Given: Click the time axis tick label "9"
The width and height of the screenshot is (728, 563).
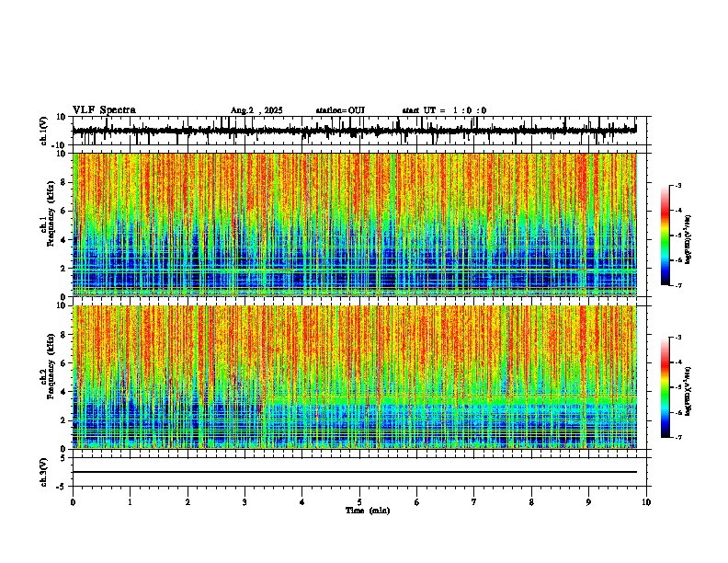Looking at the screenshot, I should click(x=588, y=502).
